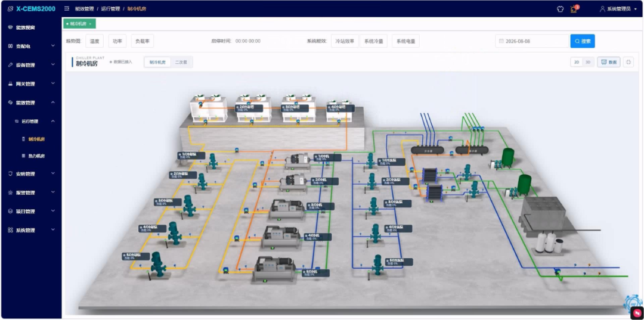Click the 冷站效率 button
Screen dimensions: 644x320
(x=344, y=41)
